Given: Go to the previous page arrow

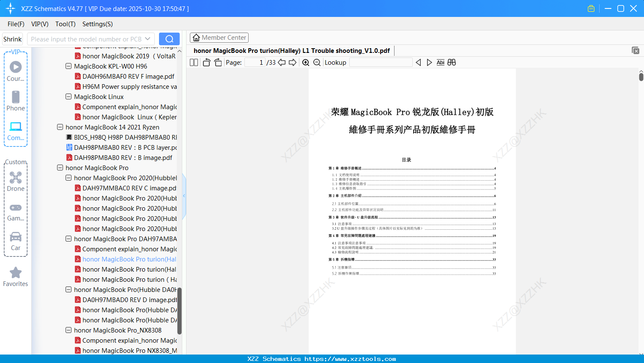Looking at the screenshot, I should pos(282,63).
